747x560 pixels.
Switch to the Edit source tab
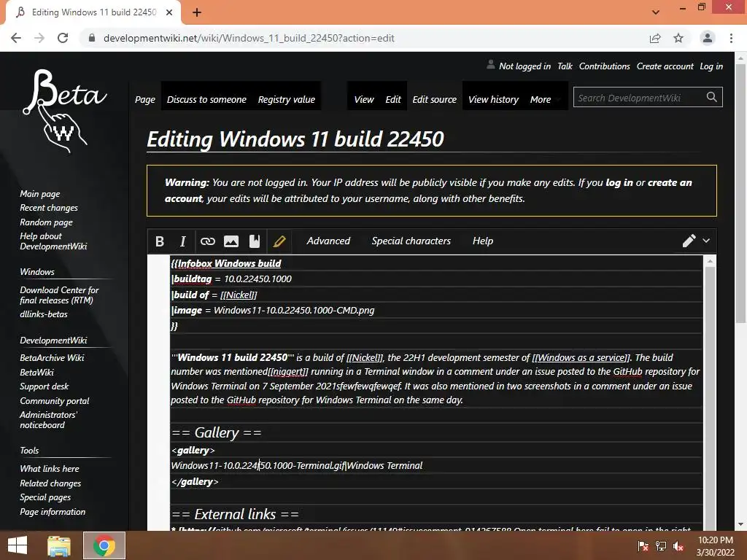pos(434,99)
